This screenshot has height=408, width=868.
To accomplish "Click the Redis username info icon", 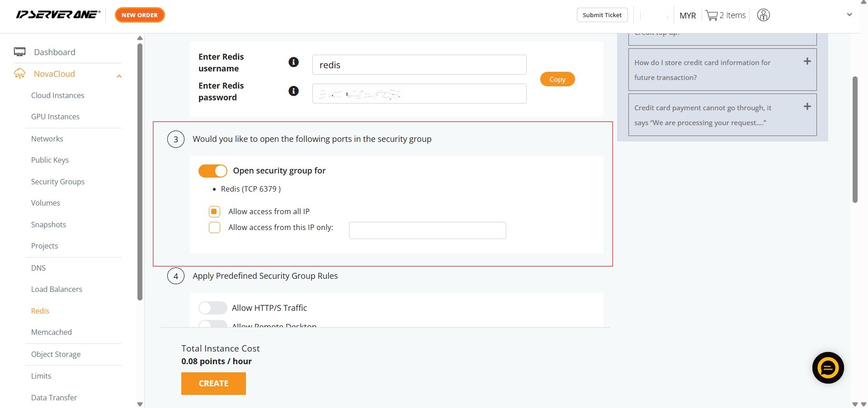I will coord(293,62).
